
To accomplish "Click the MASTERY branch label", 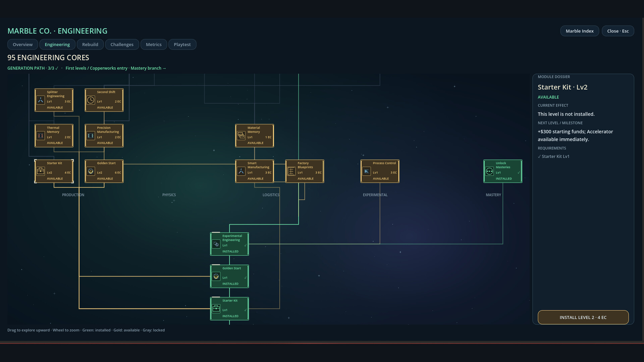I will pyautogui.click(x=493, y=195).
